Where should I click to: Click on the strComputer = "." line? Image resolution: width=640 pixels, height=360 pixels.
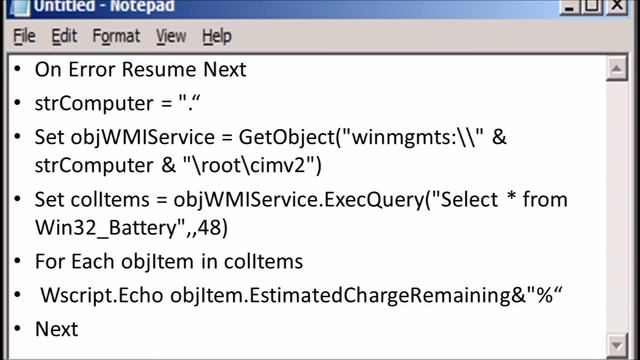click(118, 104)
